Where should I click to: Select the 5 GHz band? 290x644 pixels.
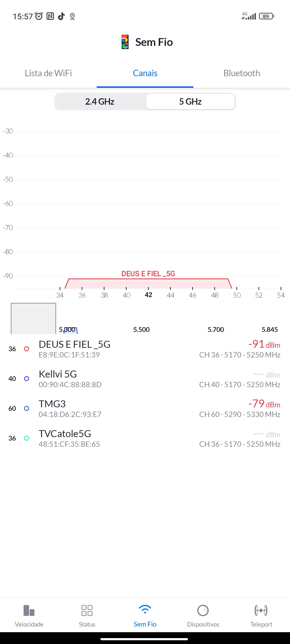pos(190,101)
